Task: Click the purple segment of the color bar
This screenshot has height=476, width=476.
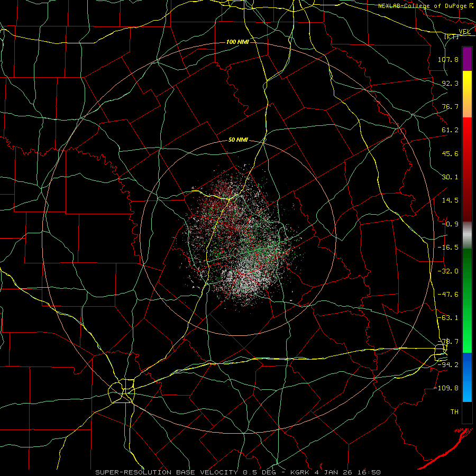Action: [467, 59]
